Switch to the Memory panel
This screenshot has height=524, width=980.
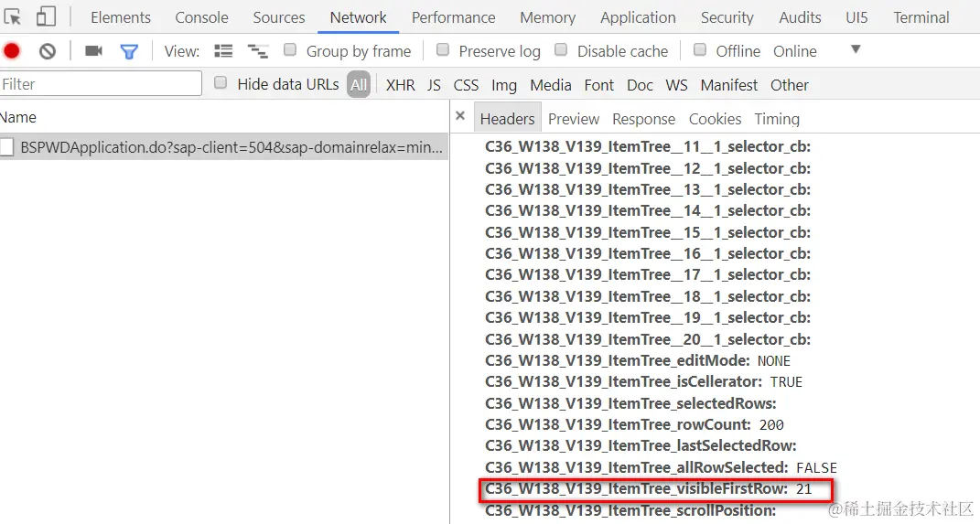[547, 17]
